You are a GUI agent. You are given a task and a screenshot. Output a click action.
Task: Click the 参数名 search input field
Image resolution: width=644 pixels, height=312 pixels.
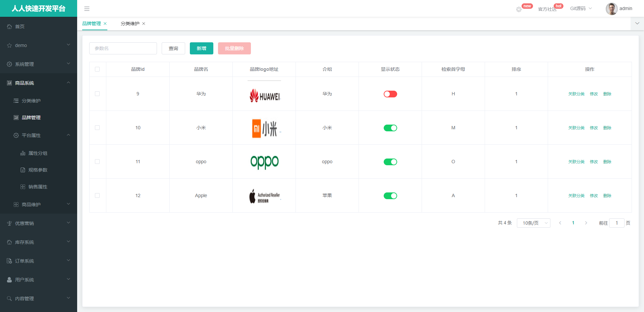point(123,48)
